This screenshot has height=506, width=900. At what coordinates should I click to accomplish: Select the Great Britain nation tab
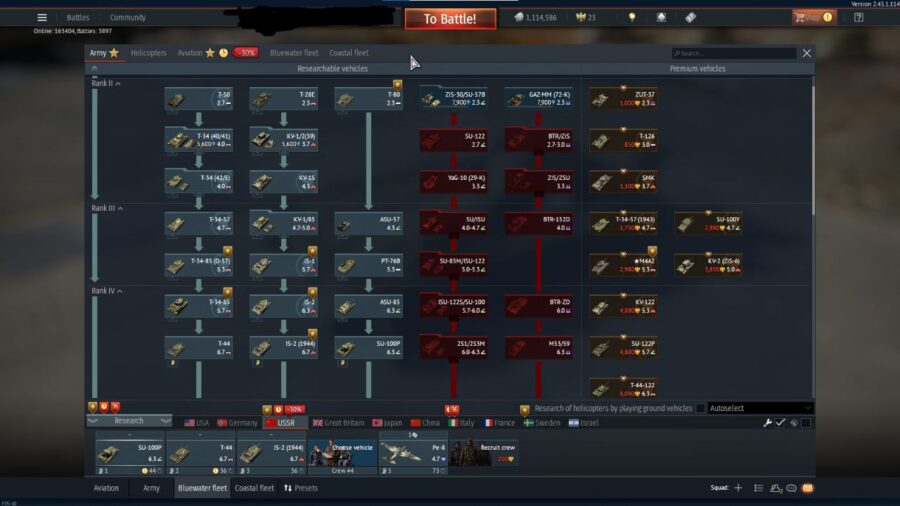pyautogui.click(x=338, y=423)
